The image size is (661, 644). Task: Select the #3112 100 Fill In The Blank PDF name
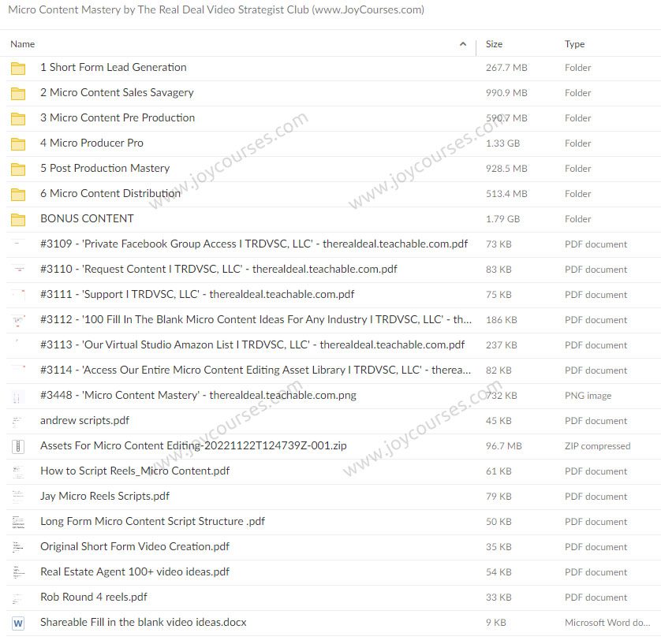[x=256, y=320]
